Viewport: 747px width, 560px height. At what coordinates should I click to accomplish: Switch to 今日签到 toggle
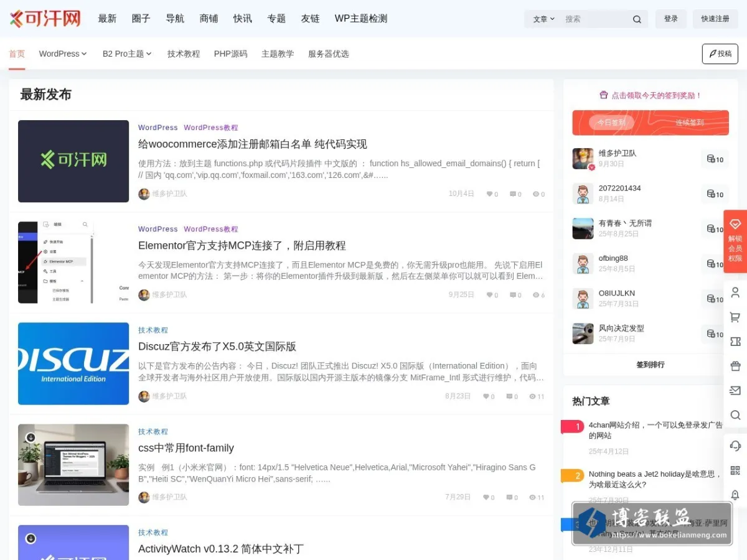pyautogui.click(x=611, y=123)
